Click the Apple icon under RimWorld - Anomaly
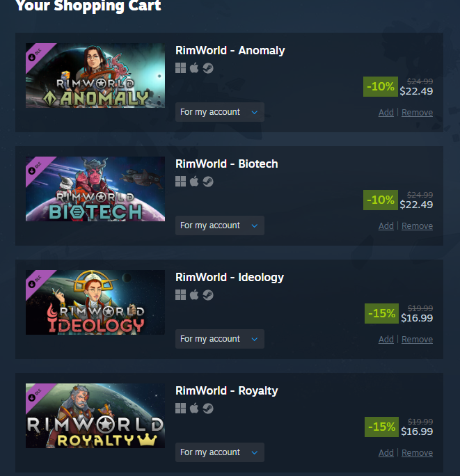This screenshot has width=460, height=476. coord(194,68)
